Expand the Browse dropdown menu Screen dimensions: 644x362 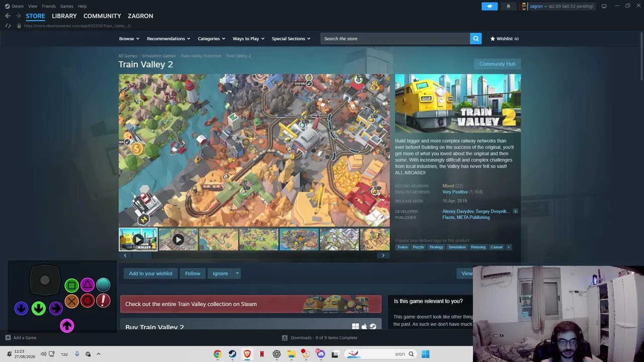point(128,39)
